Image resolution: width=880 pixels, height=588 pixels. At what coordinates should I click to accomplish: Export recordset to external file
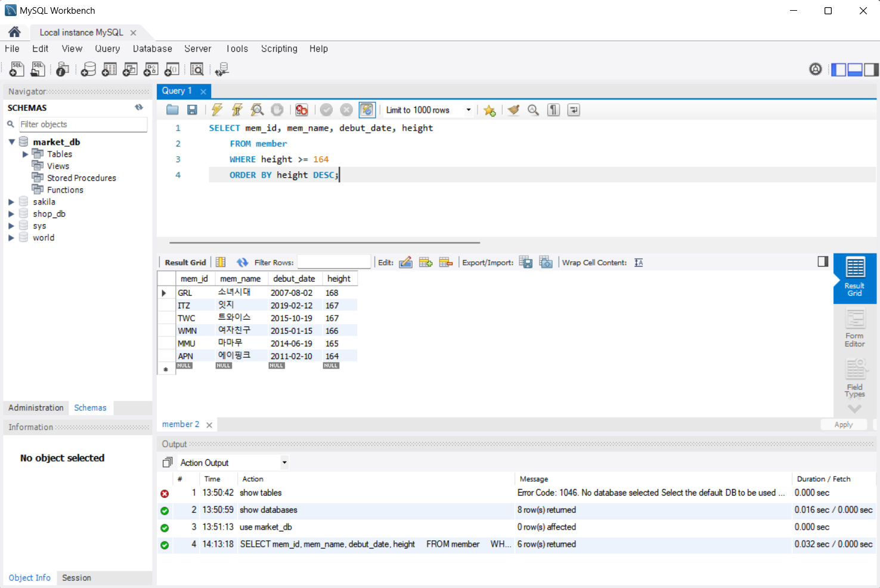526,262
